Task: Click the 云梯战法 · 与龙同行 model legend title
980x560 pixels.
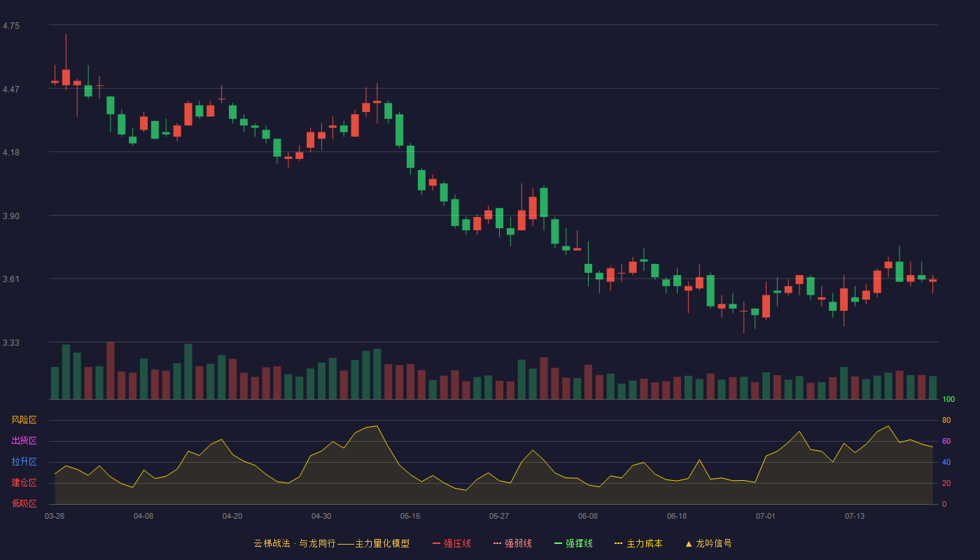Action: tap(332, 543)
